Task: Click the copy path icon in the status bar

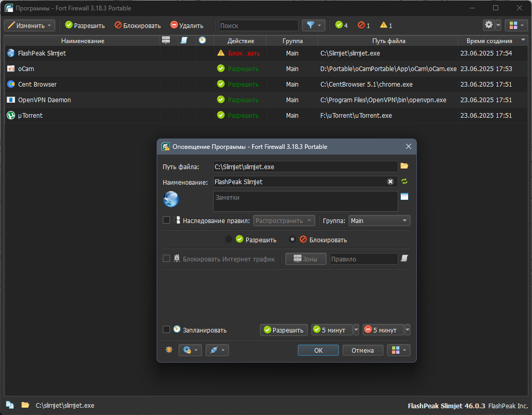Action: 10,405
